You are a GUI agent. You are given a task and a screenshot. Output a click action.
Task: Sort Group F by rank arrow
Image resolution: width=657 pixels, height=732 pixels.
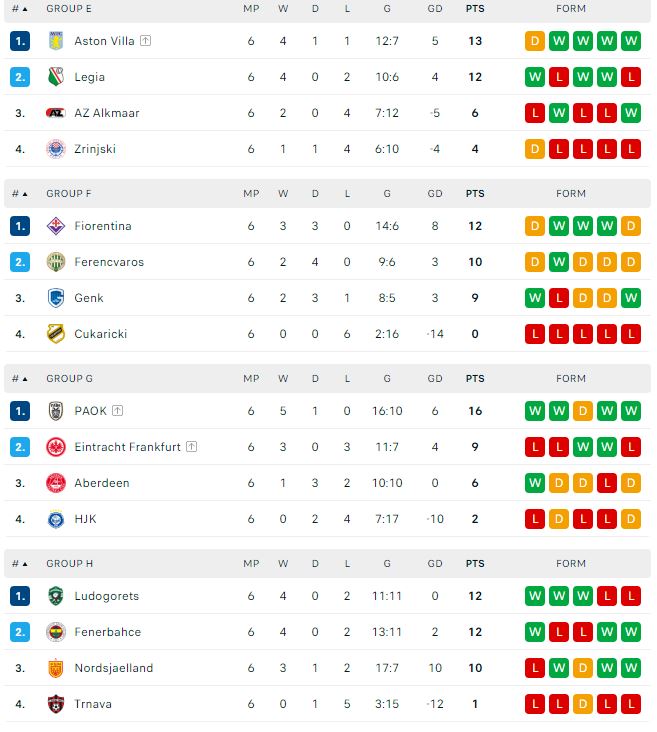pos(24,194)
